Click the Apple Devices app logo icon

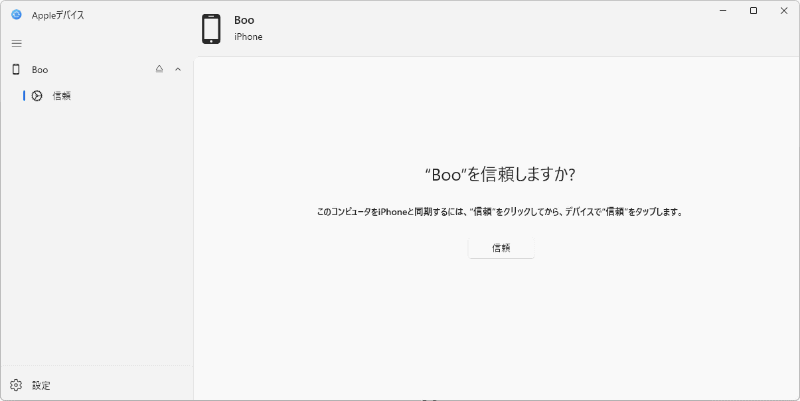(x=16, y=14)
